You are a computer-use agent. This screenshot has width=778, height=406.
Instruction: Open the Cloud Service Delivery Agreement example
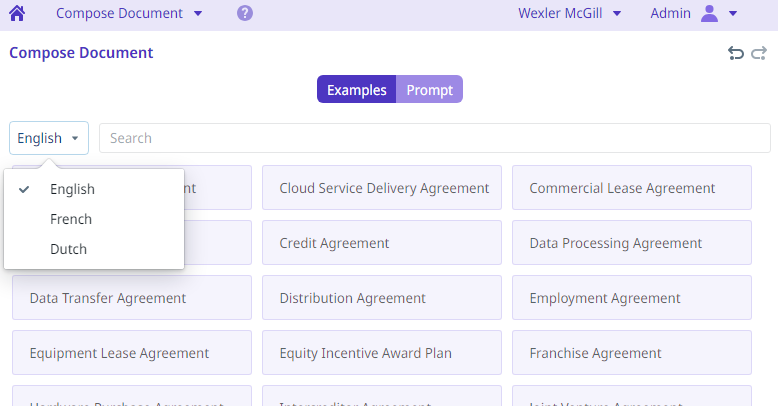pyautogui.click(x=382, y=188)
